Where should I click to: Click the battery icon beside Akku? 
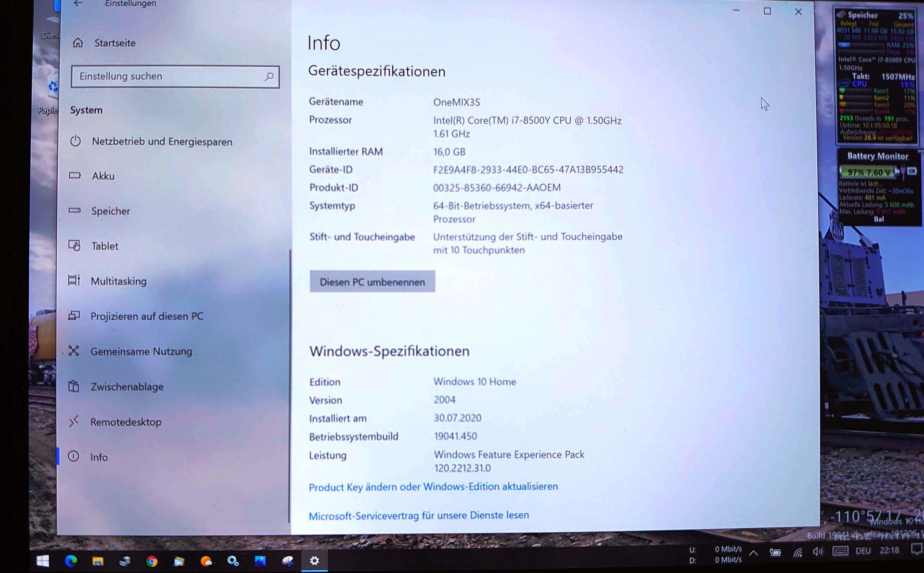tap(75, 176)
